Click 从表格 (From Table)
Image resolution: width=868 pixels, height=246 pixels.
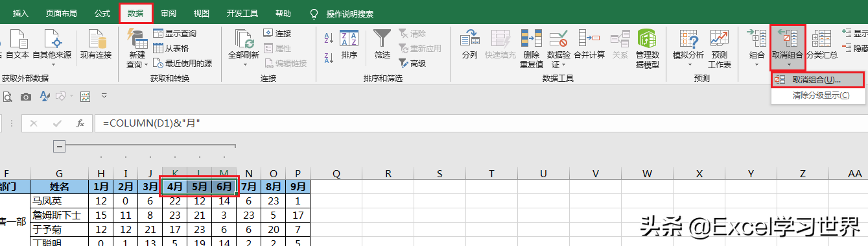[171, 48]
